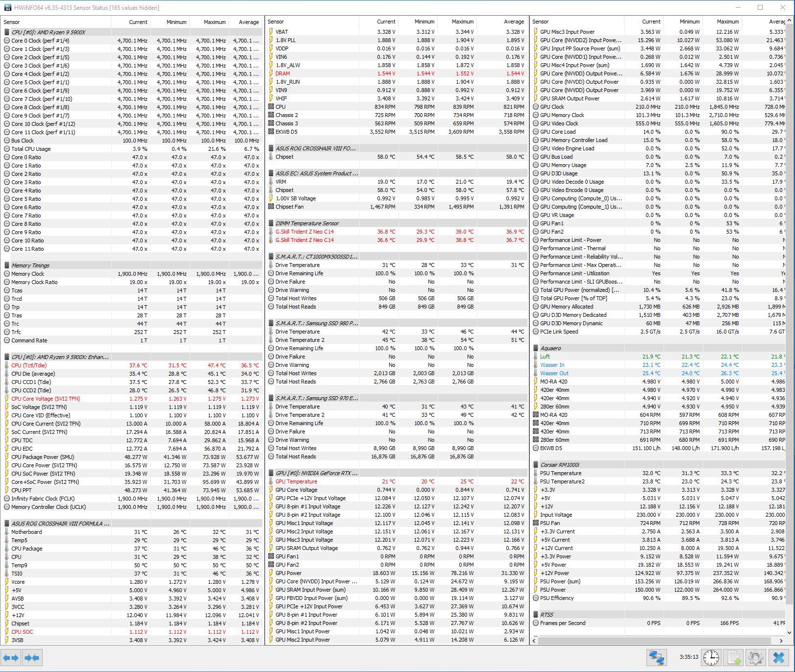Select the Memory Clock Ratio row
The height and width of the screenshot is (672, 795).
132,282
